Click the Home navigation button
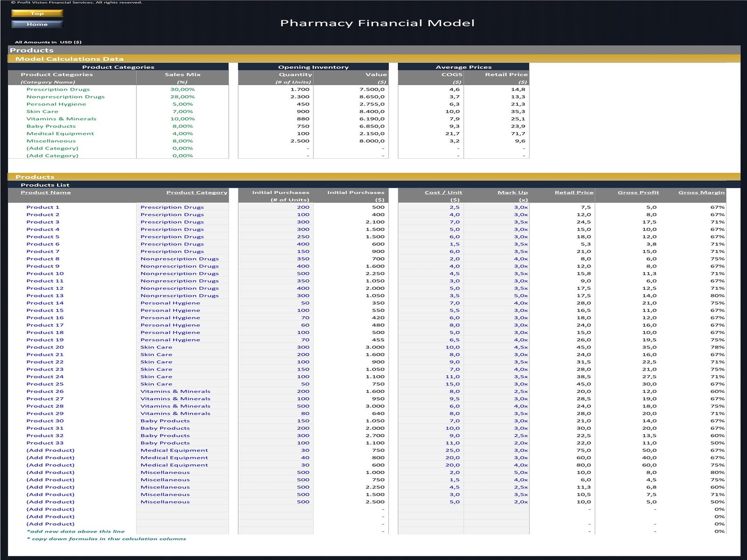The image size is (747, 560). click(x=37, y=24)
